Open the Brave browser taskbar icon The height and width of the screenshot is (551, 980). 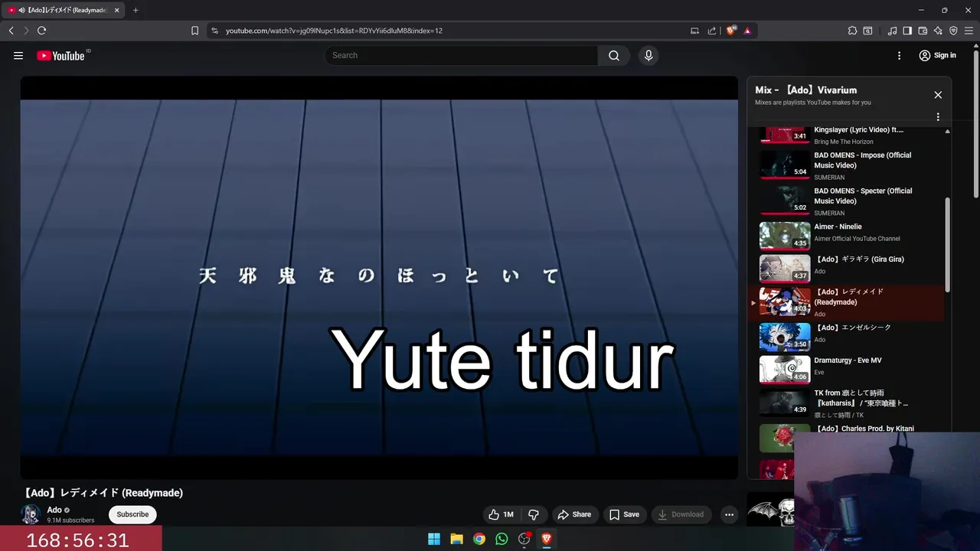tap(547, 539)
